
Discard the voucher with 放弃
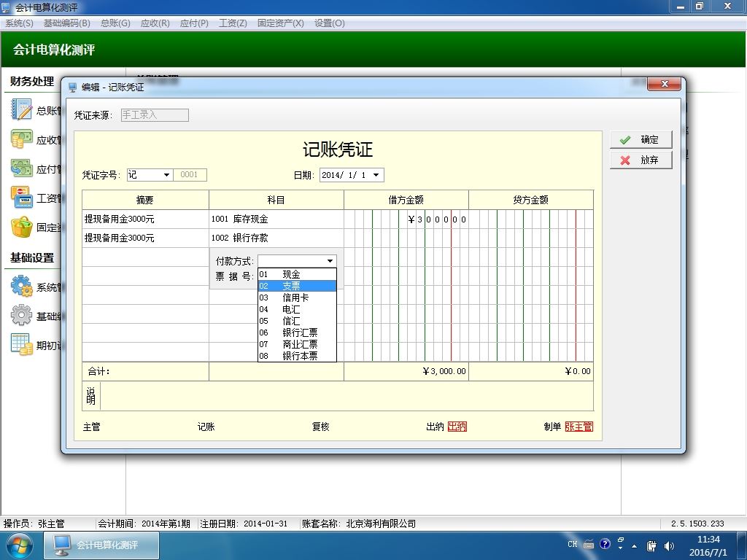click(x=641, y=160)
